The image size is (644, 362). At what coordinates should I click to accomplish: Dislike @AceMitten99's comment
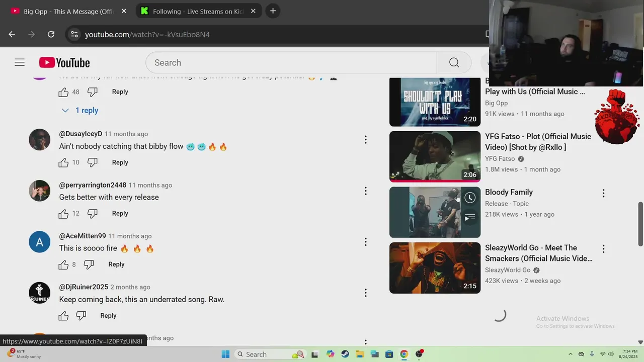click(x=89, y=264)
